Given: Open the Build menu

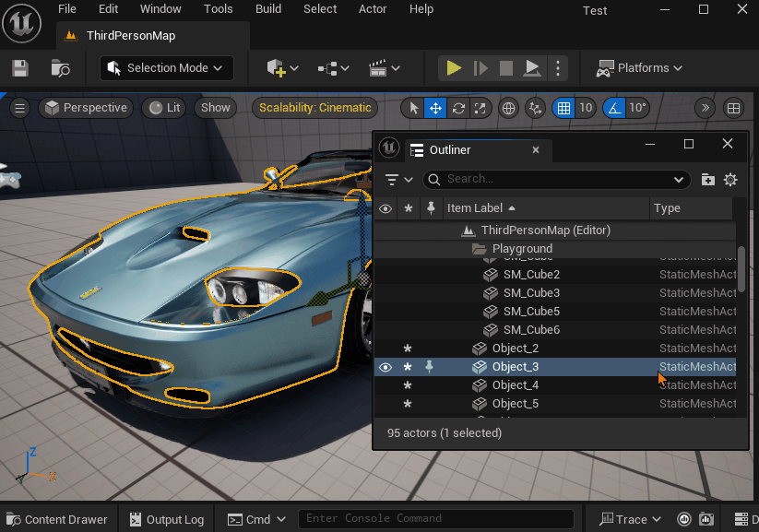Looking at the screenshot, I should pos(268,9).
